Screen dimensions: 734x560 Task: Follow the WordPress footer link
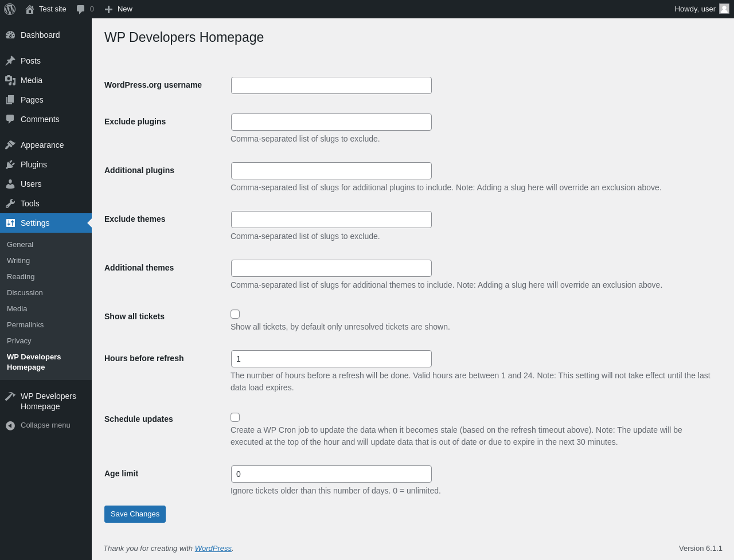(213, 549)
